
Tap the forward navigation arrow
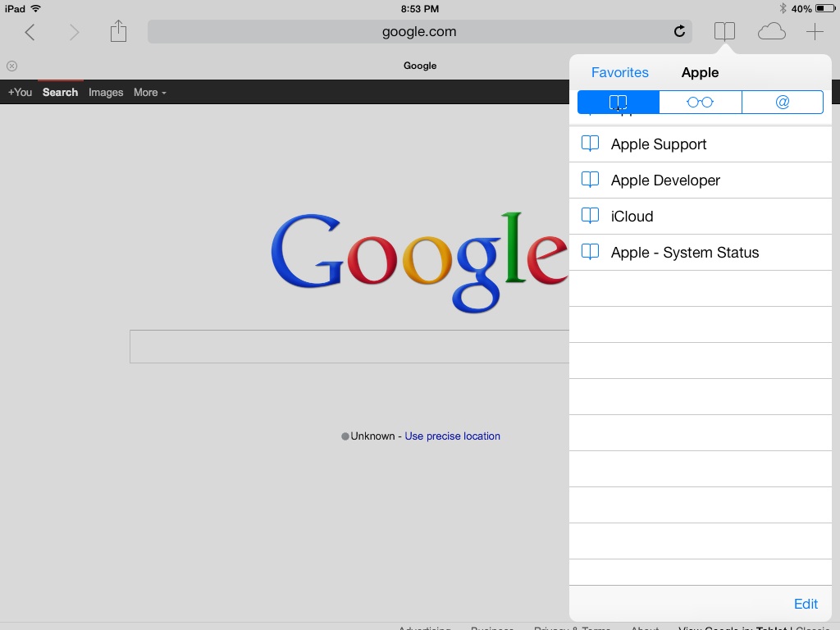tap(74, 32)
